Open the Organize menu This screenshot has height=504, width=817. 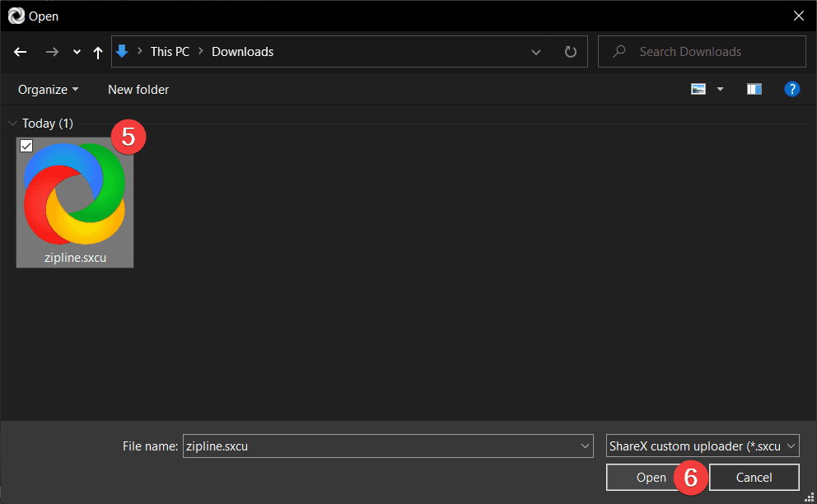point(48,89)
